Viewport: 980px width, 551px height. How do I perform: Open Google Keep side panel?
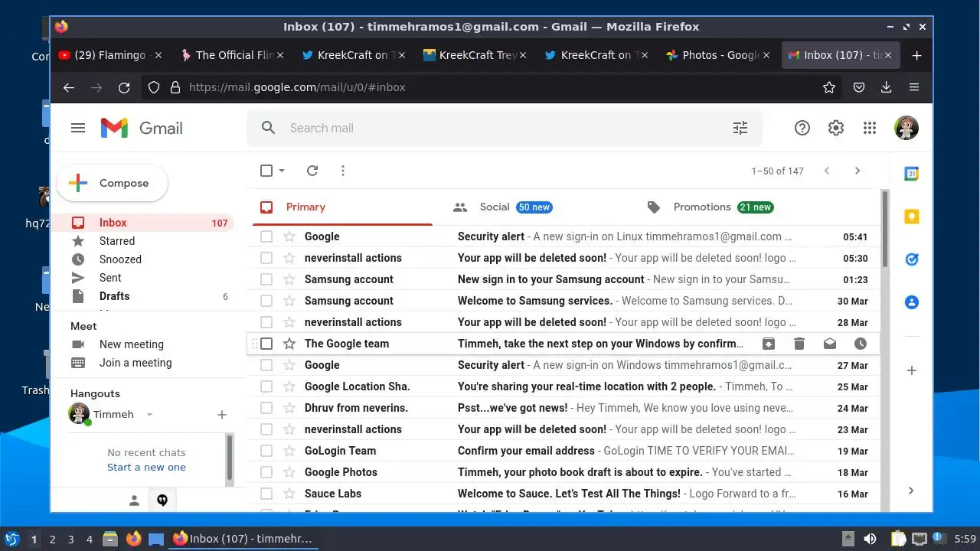(x=911, y=217)
